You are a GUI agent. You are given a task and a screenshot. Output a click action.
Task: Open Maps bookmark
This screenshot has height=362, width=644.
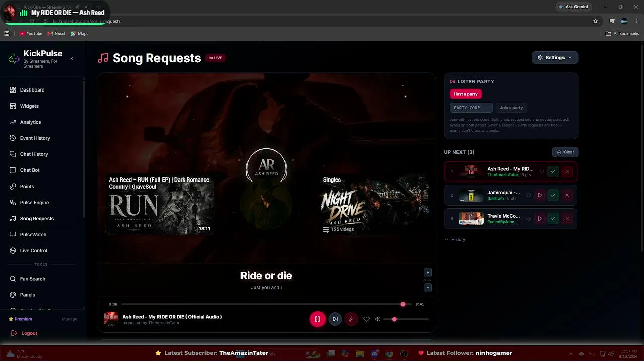(79, 34)
